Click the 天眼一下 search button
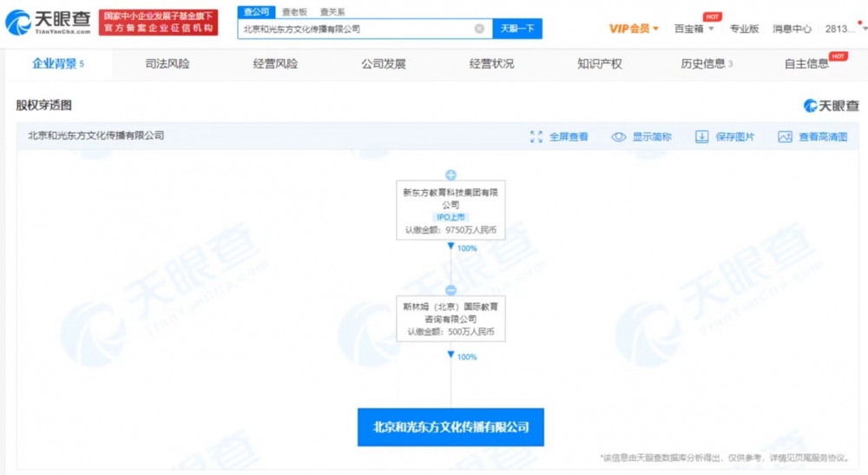868x475 pixels. 517,29
